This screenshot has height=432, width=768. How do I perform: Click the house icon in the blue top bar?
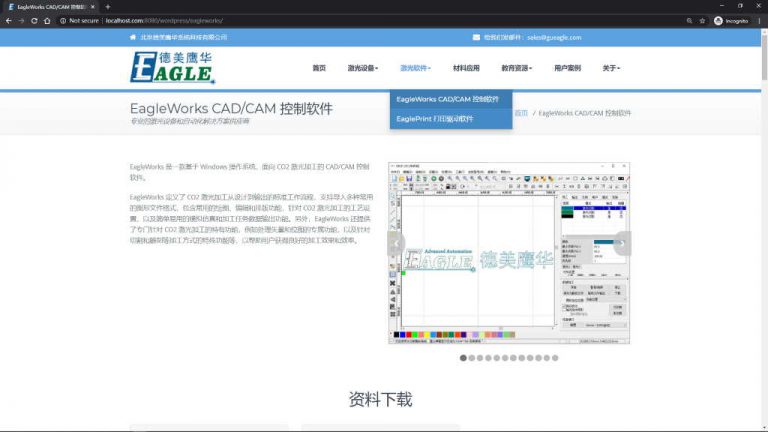pyautogui.click(x=133, y=37)
